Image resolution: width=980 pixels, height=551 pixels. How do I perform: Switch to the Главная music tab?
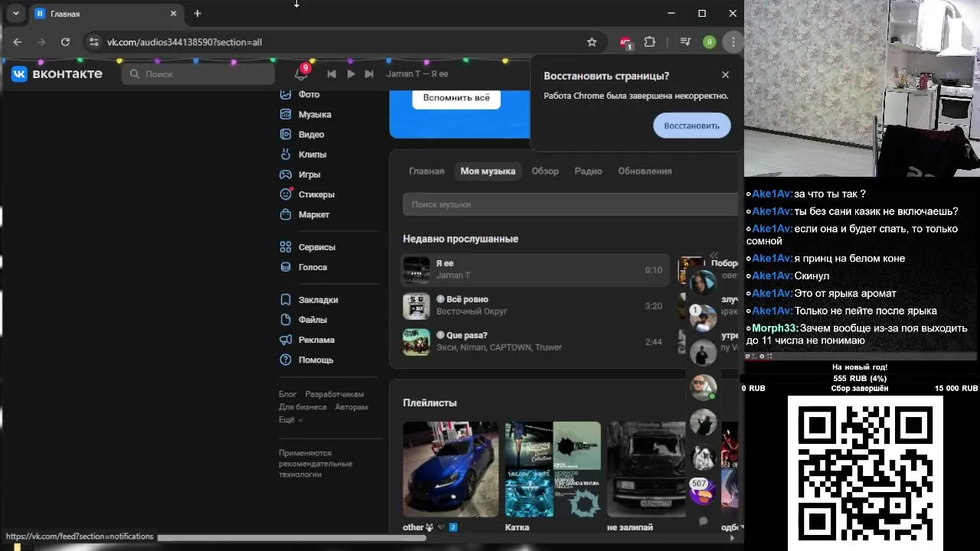[426, 171]
